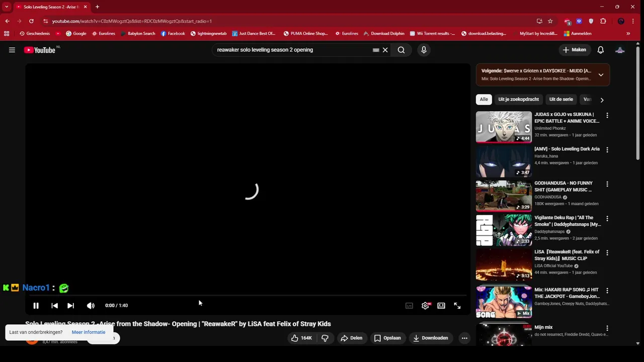Open options for JUDAS x GOJO vs SUKUNA video
Screen dimensions: 644x362
[x=607, y=116]
